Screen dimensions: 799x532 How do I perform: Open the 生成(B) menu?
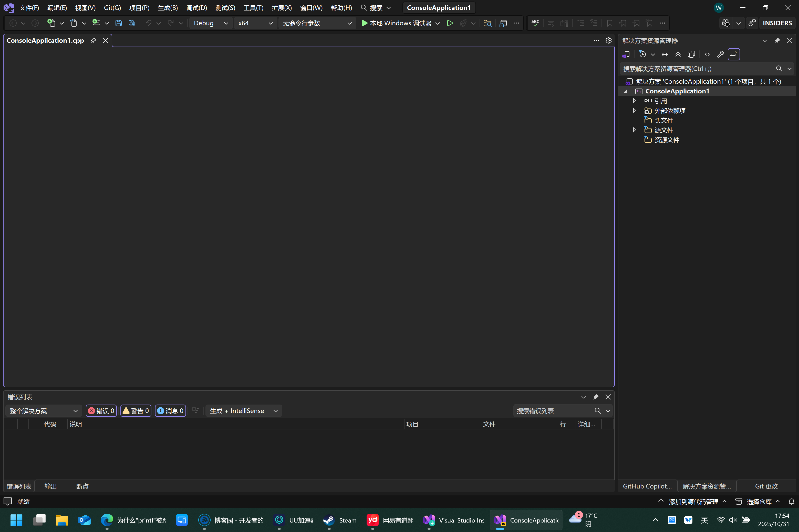(167, 8)
